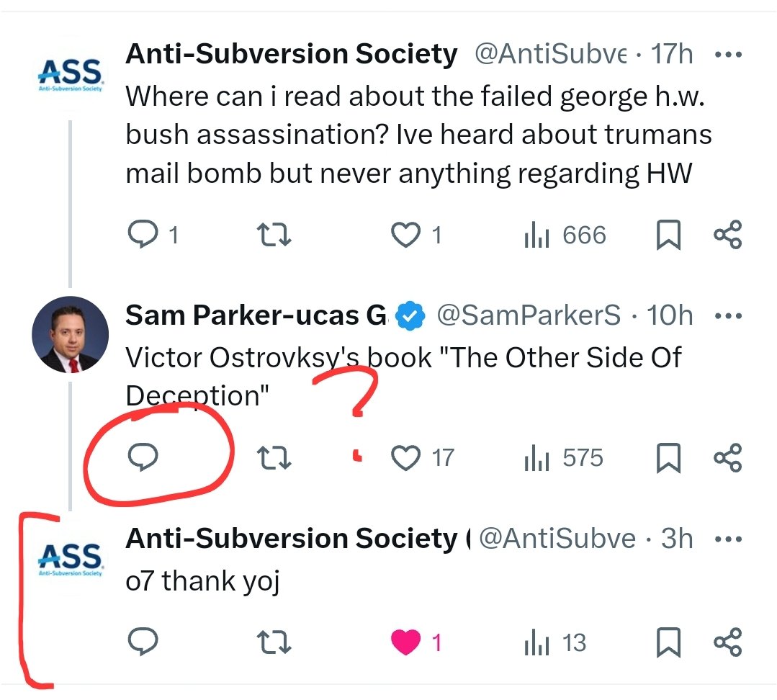Viewport: 777px width, 700px height.
Task: Unlike the 'o7 thank yoj' tweet
Action: pyautogui.click(x=405, y=642)
